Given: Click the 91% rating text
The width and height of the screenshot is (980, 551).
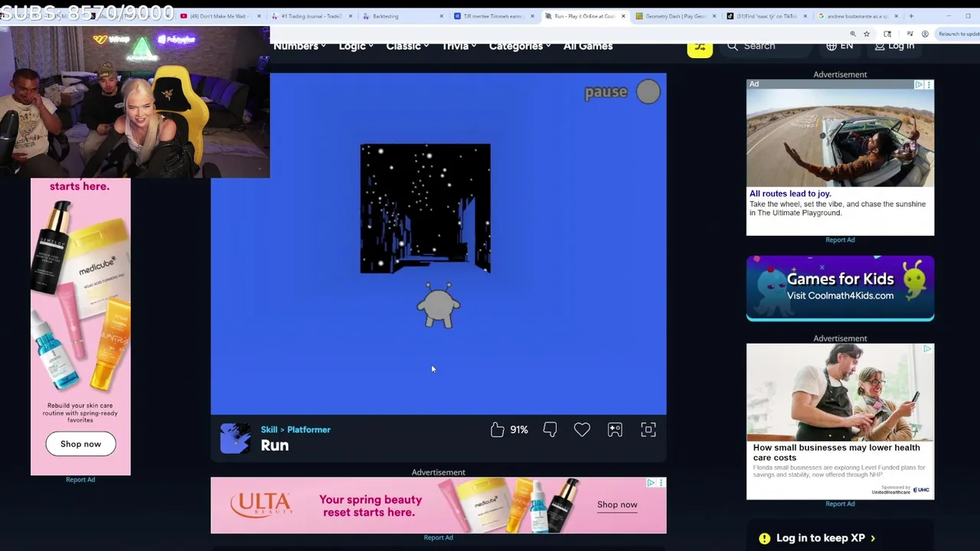Looking at the screenshot, I should coord(519,430).
